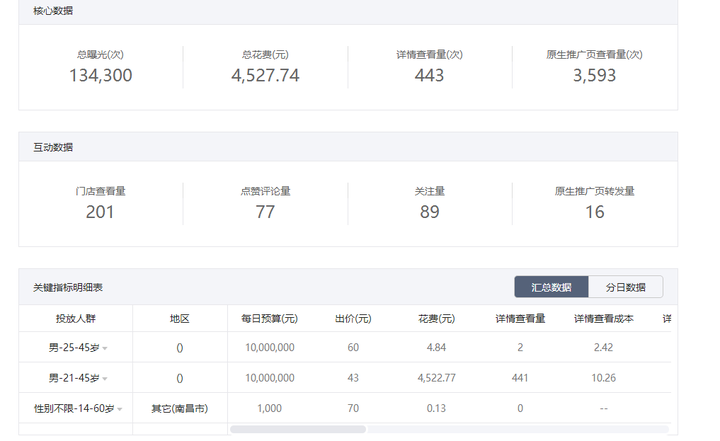Click 门店查看量 label
Viewport: 720px width, 441px height.
(x=101, y=191)
